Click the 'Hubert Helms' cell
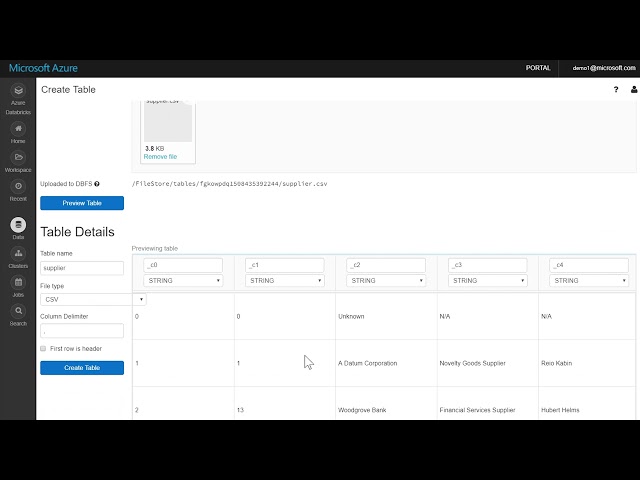Screen dimensions: 640x480 [560, 410]
